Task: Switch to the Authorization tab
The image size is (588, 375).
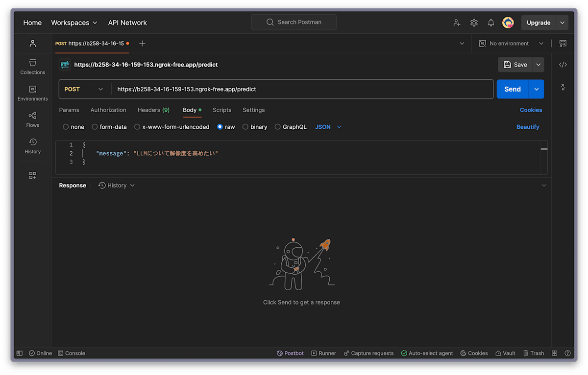Action: pos(108,110)
